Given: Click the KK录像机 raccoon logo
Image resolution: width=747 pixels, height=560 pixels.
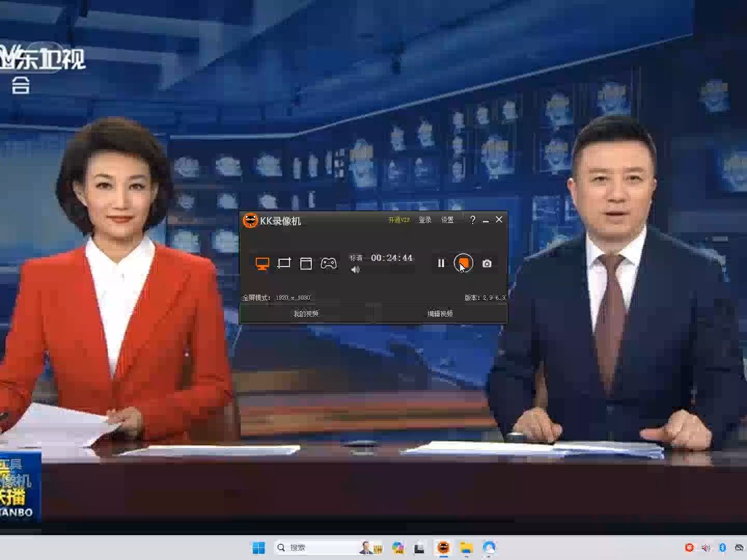Looking at the screenshot, I should (251, 220).
